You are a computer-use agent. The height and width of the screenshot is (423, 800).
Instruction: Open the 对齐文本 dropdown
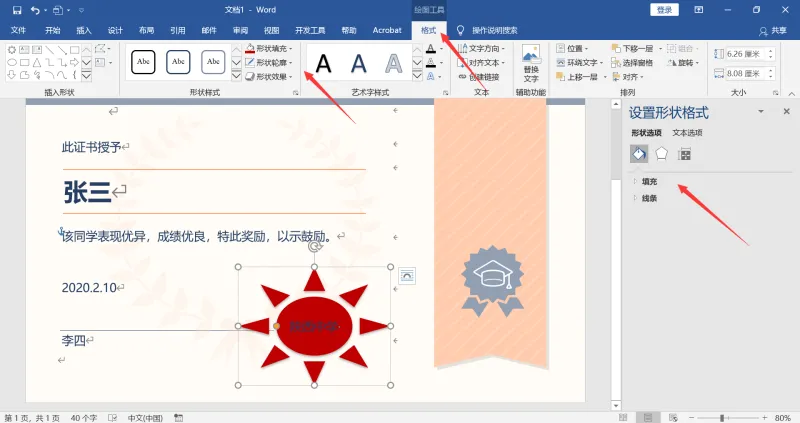click(x=481, y=63)
